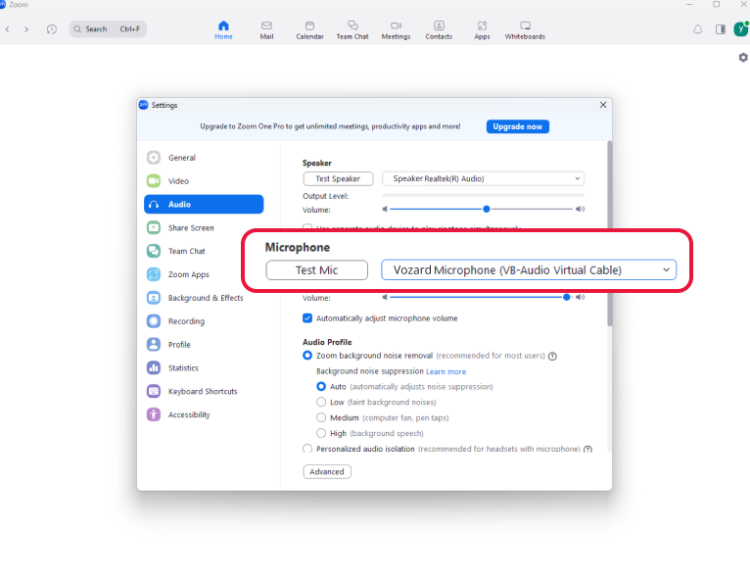The image size is (750, 580).
Task: Click the microphone volume high icon
Action: 580,297
